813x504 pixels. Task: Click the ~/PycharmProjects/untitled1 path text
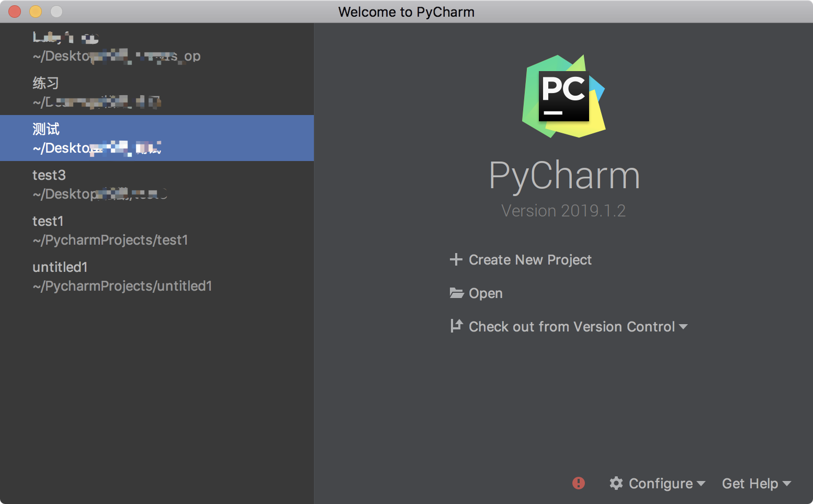(x=122, y=286)
